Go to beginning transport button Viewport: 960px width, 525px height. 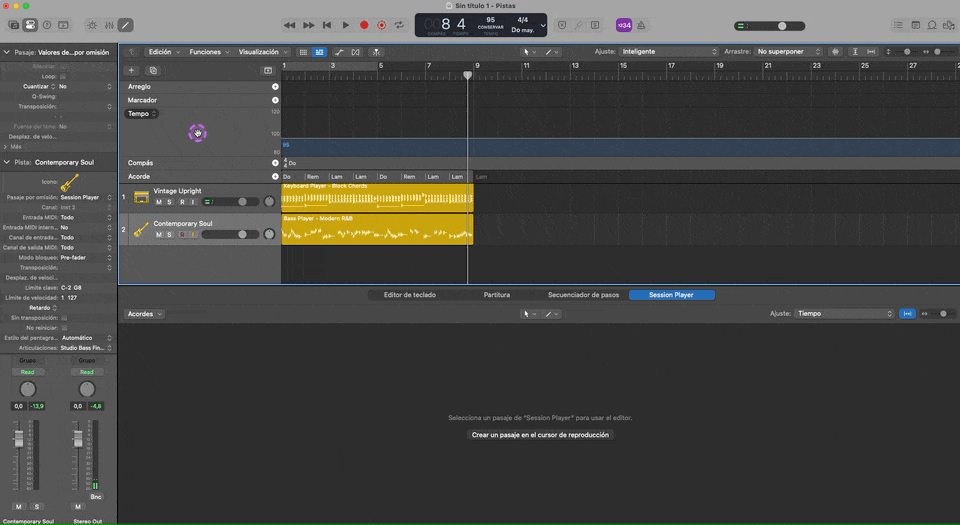pyautogui.click(x=327, y=25)
